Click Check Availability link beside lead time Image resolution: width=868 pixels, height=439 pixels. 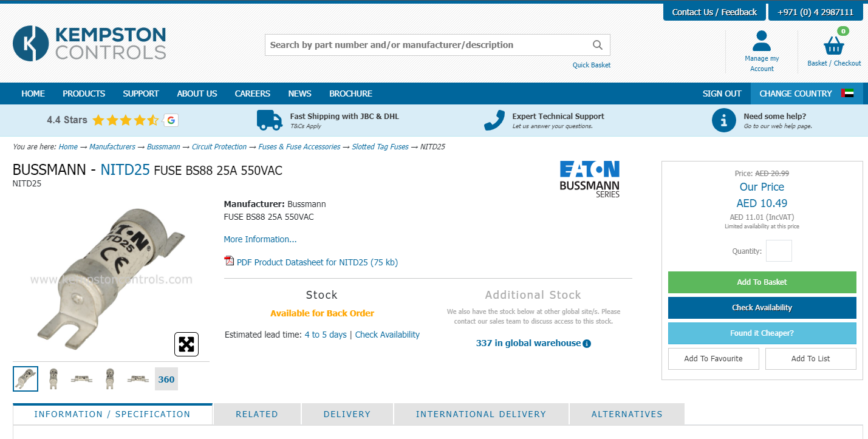388,335
